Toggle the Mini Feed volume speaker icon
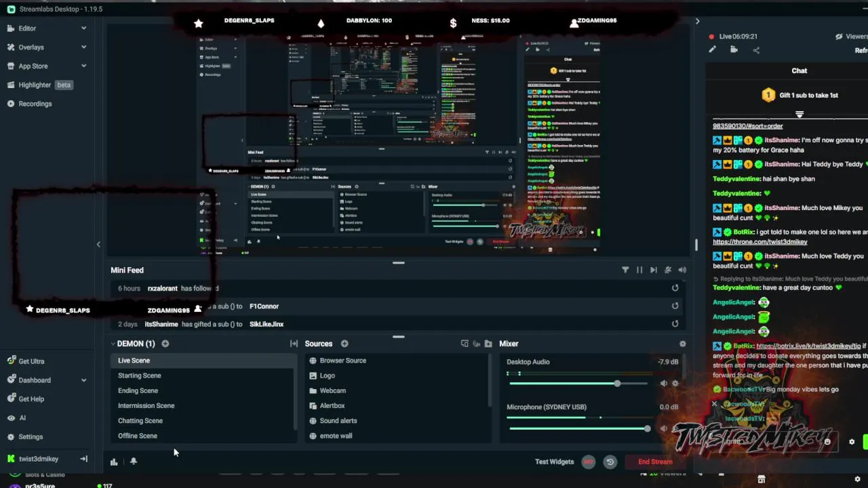Screen dimensions: 868x488 pos(682,270)
